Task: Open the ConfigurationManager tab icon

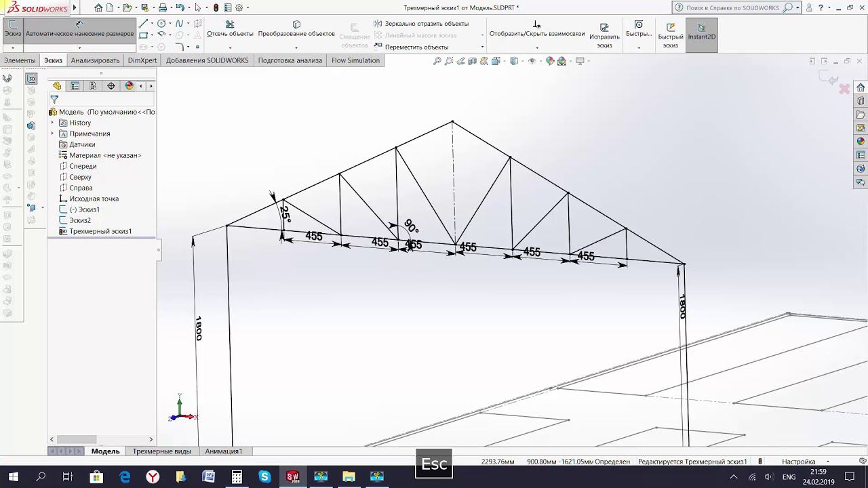Action: pyautogui.click(x=93, y=86)
